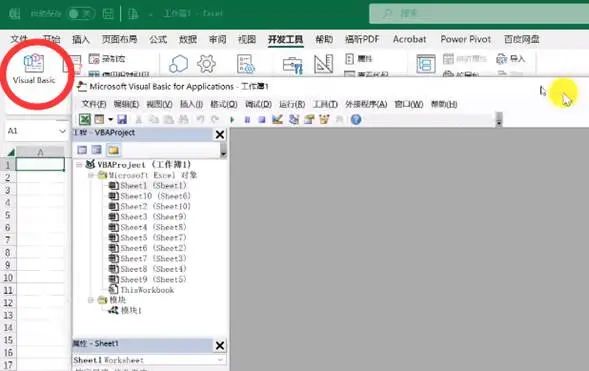The image size is (589, 371).
Task: Click the Select All corner triangle
Action: click(10, 152)
